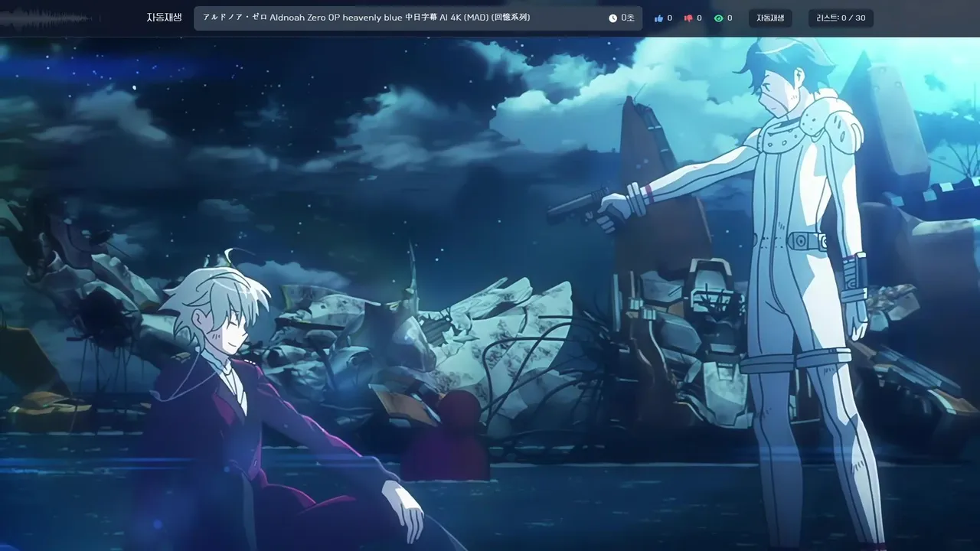
Task: Toggle the 자동재생 button next to the view count
Action: point(770,18)
